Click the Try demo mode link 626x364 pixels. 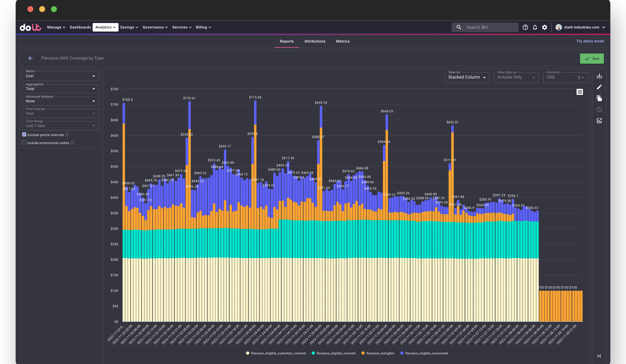tap(590, 41)
